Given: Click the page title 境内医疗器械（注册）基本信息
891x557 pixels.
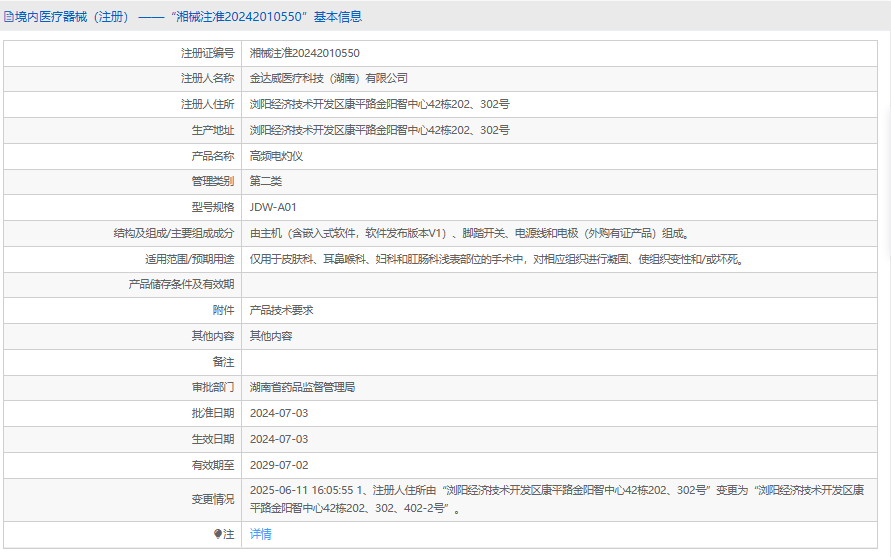Looking at the screenshot, I should (x=188, y=17).
